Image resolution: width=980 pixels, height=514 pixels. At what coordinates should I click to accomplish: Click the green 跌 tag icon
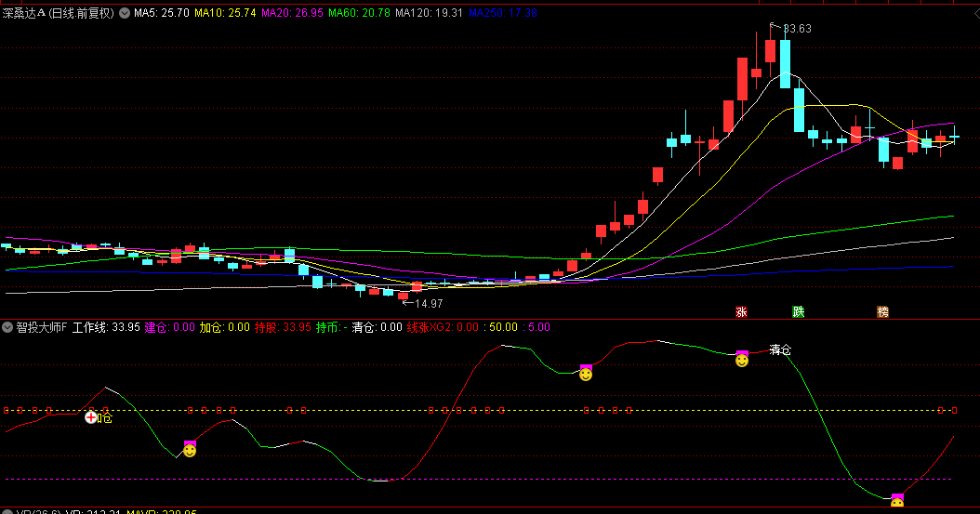pos(798,311)
